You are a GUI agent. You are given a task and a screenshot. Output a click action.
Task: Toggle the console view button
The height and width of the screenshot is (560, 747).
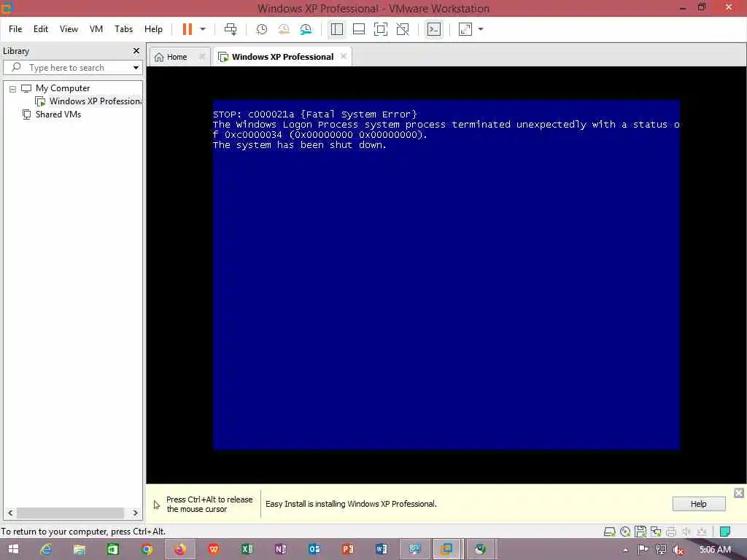click(x=434, y=29)
